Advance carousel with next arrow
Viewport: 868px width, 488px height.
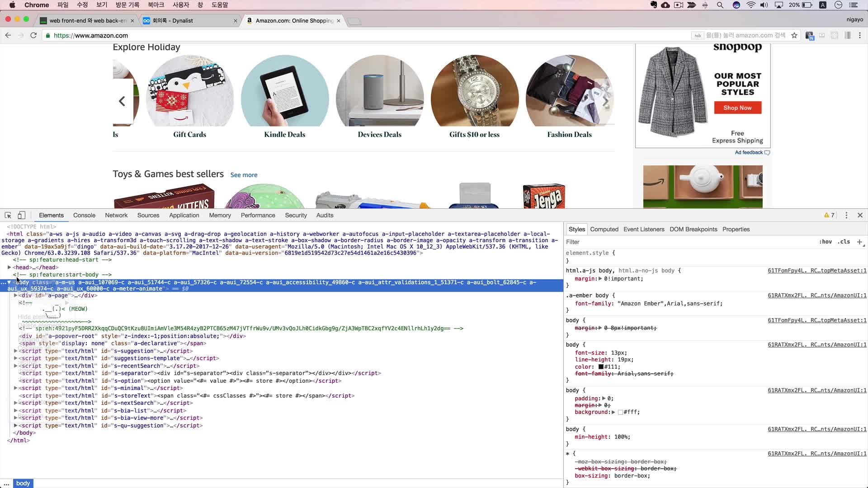[x=606, y=102]
